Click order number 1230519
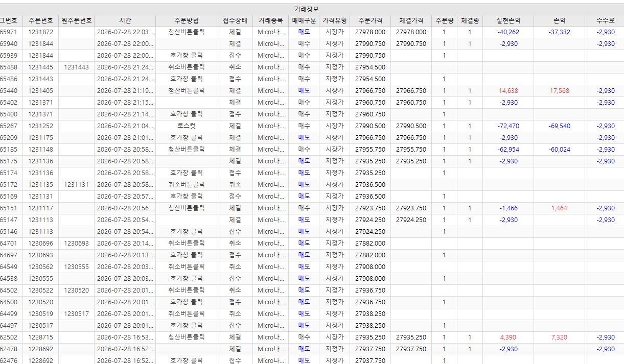Viewport: 624px width, 364px height. (40, 314)
